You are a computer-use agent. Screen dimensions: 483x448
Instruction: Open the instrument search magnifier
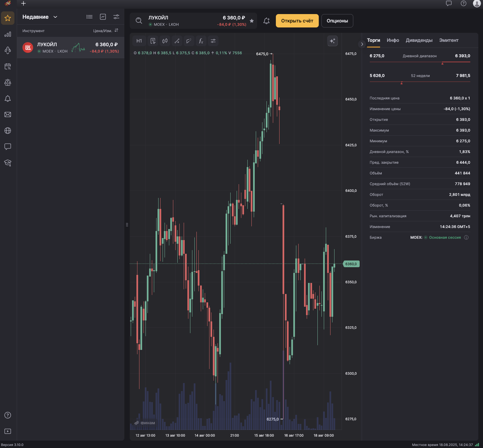(x=139, y=21)
